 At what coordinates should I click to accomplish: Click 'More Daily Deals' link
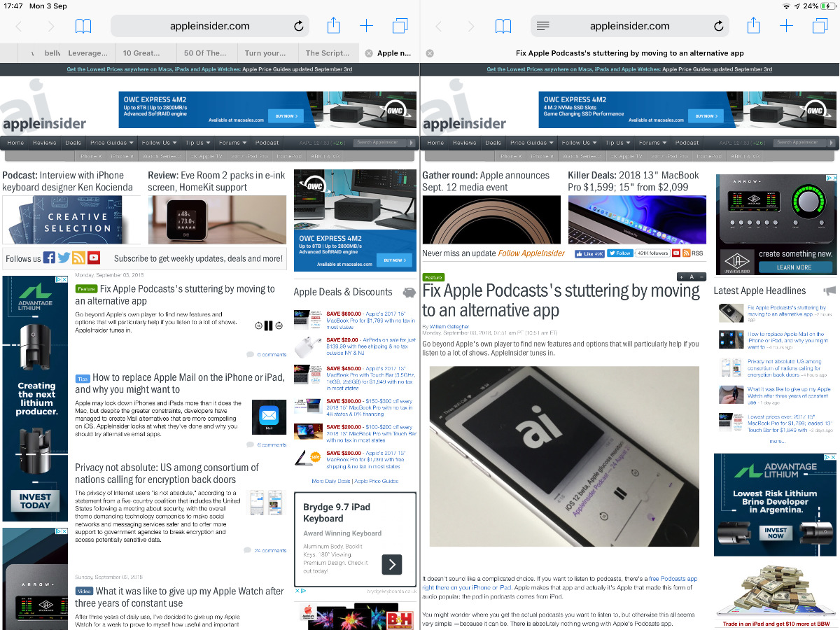coord(331,482)
